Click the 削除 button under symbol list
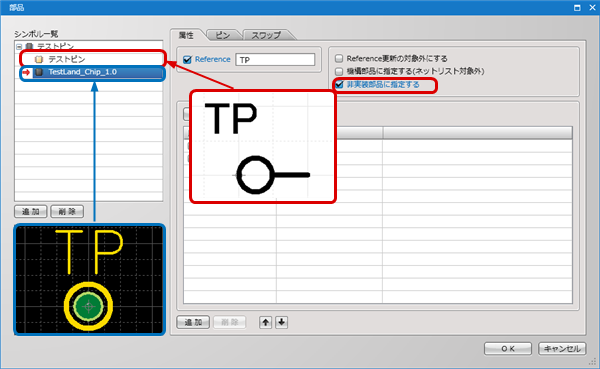This screenshot has height=369, width=600. tap(67, 211)
